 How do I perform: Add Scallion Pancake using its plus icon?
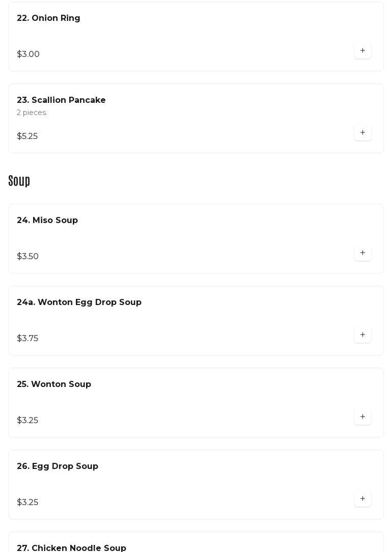coord(362,132)
